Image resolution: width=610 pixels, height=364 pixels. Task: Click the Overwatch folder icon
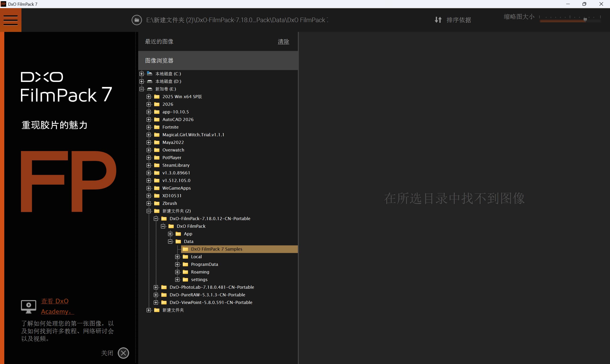click(x=157, y=150)
